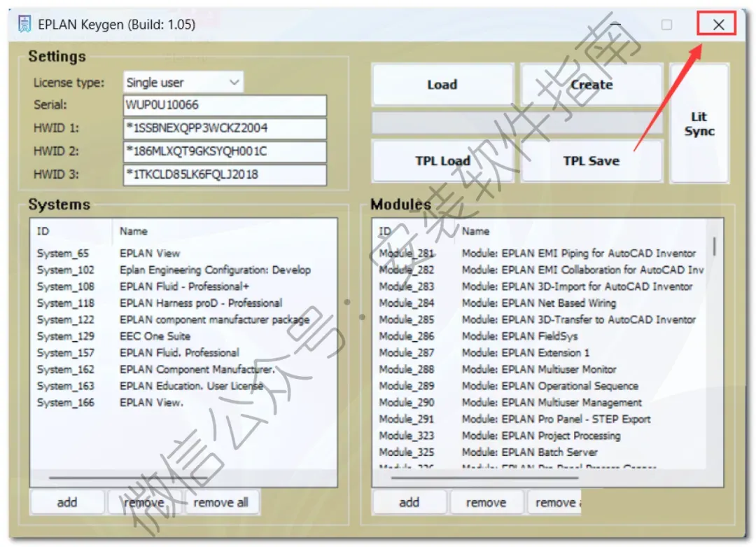Click the Modules add button
This screenshot has height=547, width=756.
tap(409, 503)
